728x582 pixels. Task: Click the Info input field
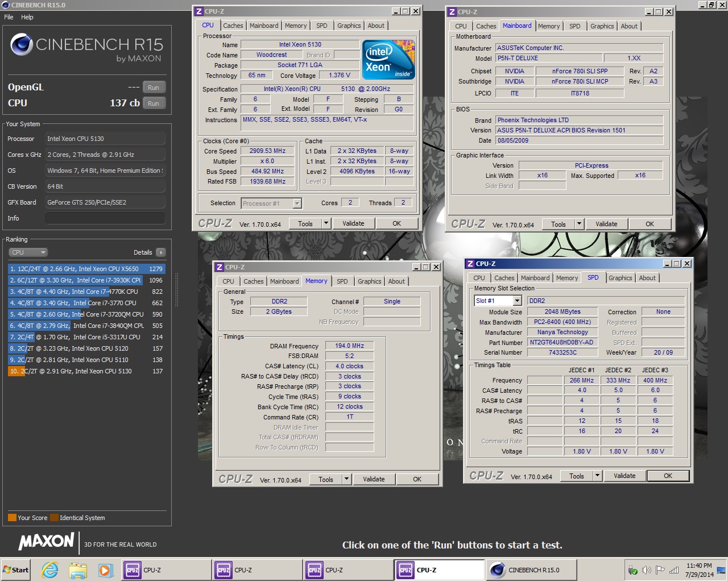coord(105,218)
